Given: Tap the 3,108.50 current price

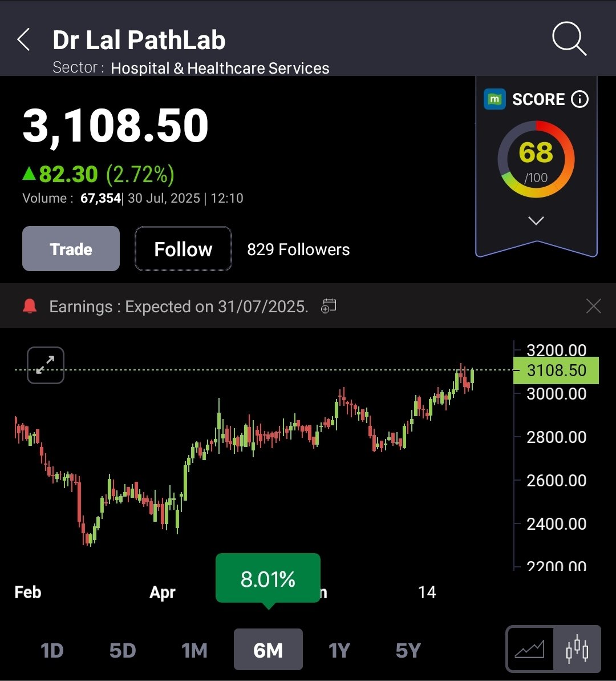Looking at the screenshot, I should pyautogui.click(x=115, y=126).
